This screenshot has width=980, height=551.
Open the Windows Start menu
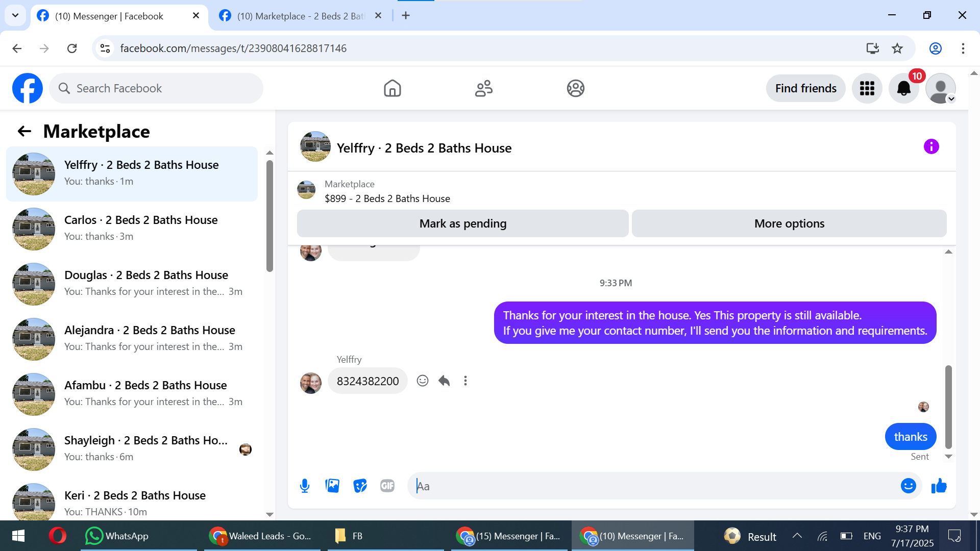(x=18, y=536)
